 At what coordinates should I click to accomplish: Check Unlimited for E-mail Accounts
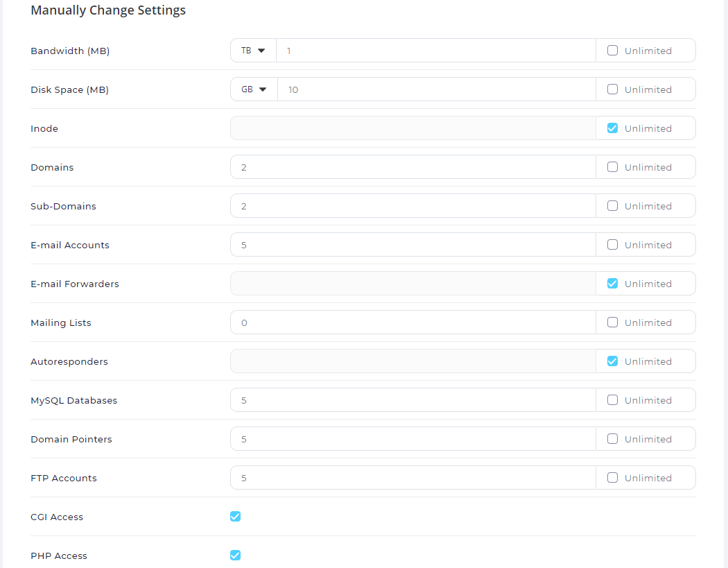[612, 245]
